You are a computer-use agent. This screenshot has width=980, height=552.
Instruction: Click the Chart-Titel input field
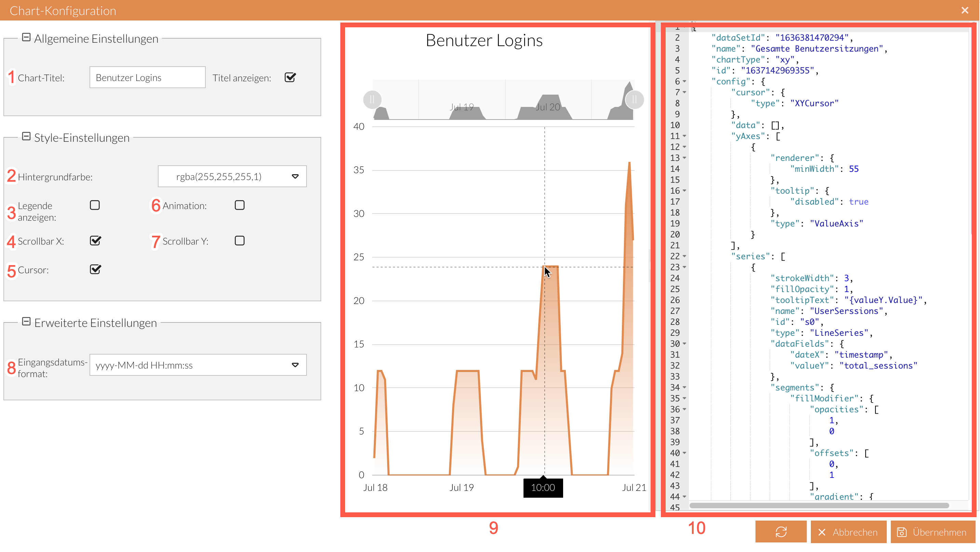[147, 77]
